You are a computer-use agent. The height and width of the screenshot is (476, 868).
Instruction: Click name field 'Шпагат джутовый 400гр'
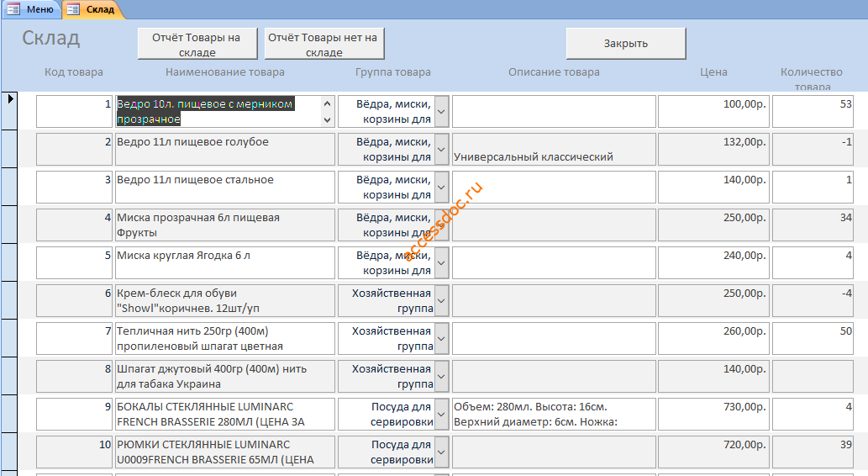click(224, 376)
